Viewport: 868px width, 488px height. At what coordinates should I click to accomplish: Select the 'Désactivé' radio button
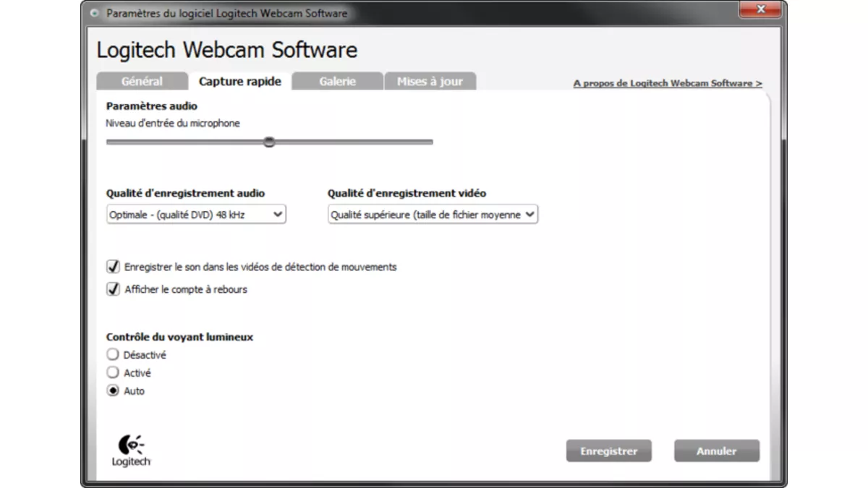(x=113, y=354)
